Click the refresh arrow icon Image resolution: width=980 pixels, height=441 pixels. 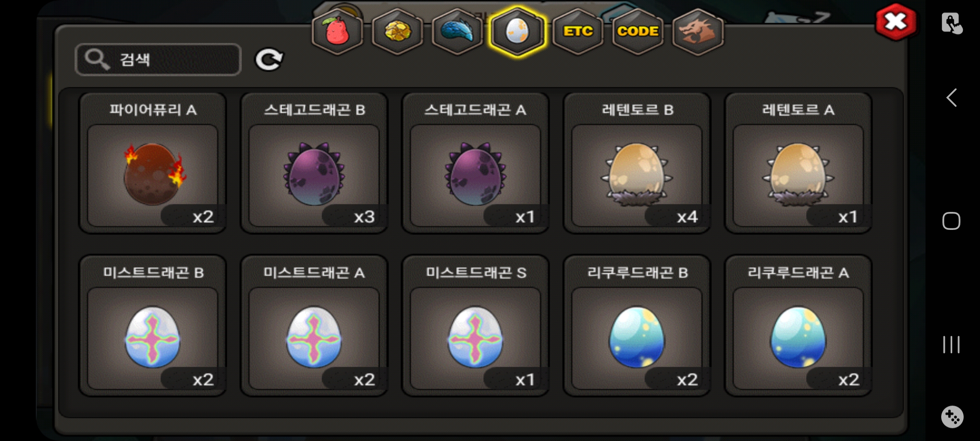pyautogui.click(x=269, y=60)
